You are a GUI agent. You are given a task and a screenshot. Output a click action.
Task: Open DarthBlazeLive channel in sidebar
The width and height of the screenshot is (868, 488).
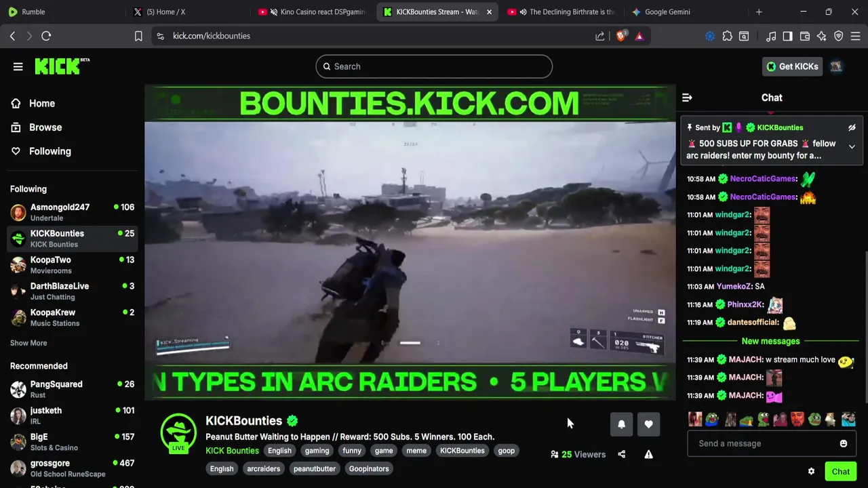(x=71, y=291)
